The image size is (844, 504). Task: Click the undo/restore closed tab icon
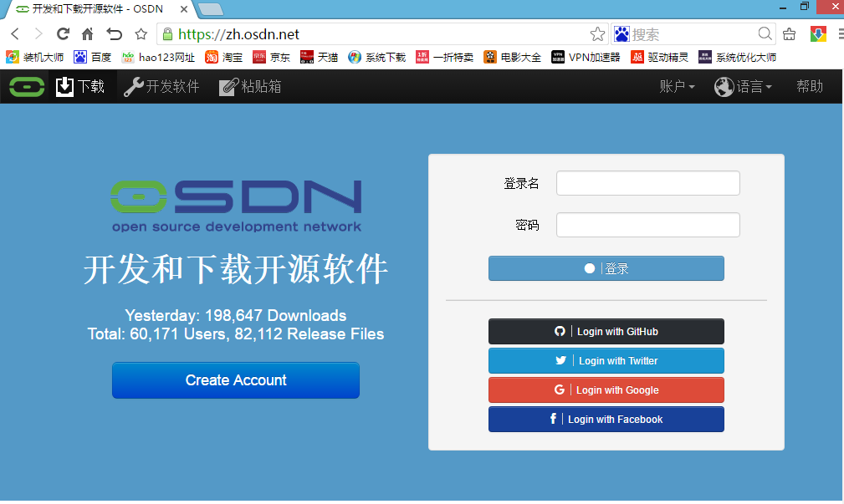114,34
